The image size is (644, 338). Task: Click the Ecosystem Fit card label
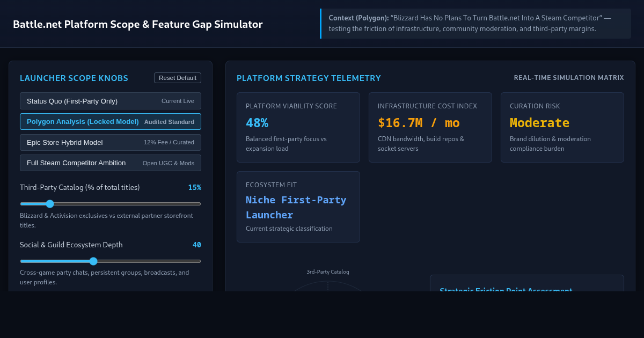point(271,185)
